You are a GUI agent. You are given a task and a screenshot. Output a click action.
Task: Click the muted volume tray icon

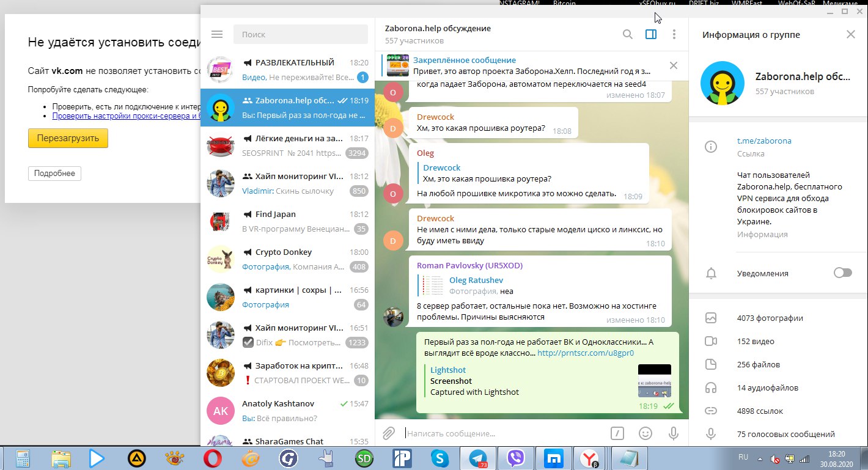click(x=774, y=458)
